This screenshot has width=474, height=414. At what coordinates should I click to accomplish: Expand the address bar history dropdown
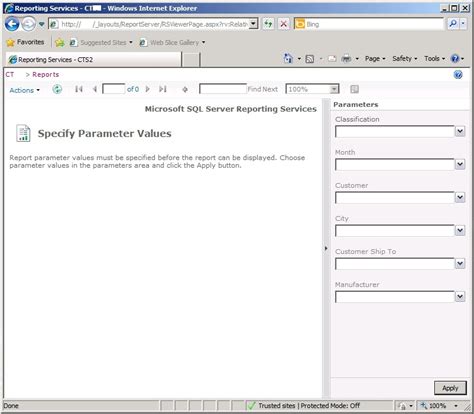[x=253, y=24]
